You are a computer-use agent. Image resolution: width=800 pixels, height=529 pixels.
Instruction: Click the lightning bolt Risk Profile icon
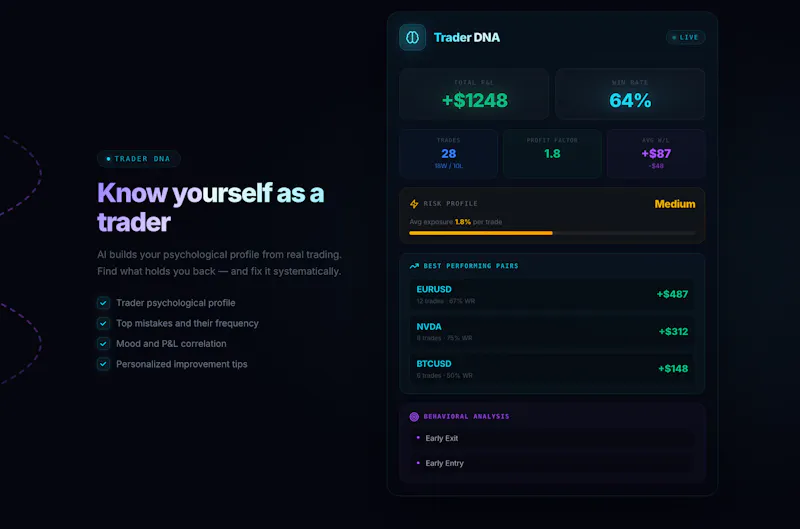point(414,204)
